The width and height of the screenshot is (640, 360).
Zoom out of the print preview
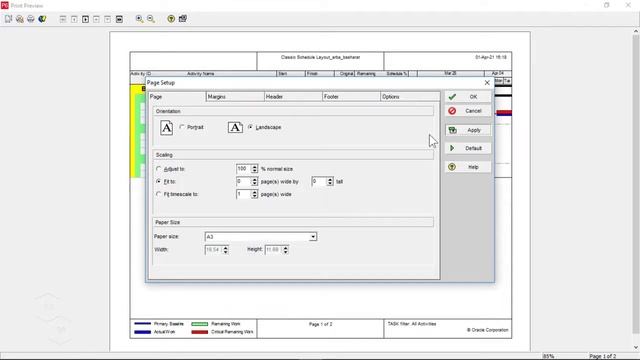pyautogui.click(x=151, y=19)
